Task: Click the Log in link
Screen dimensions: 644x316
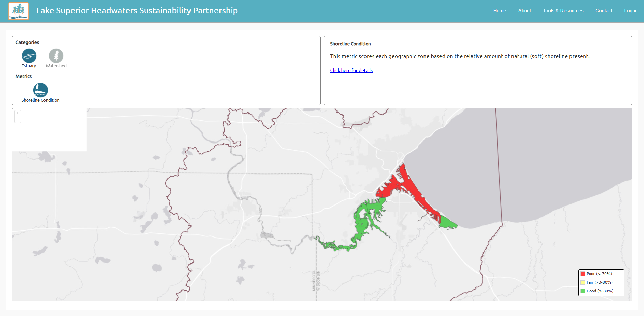Action: pyautogui.click(x=631, y=11)
